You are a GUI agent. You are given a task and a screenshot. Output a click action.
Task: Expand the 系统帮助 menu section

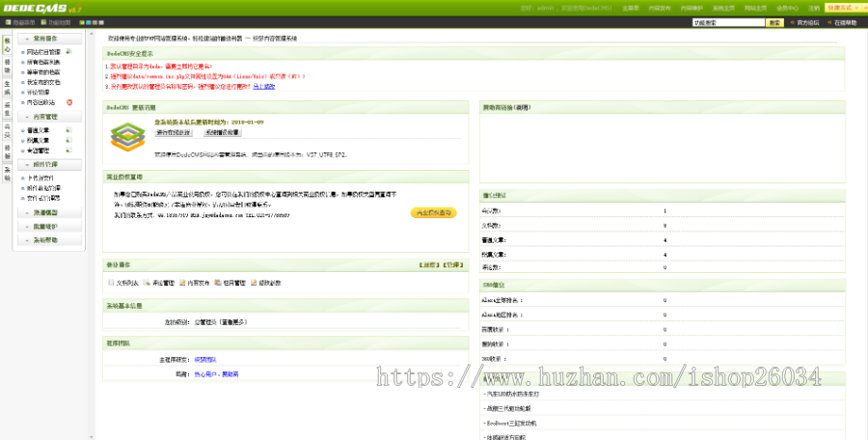[x=50, y=240]
